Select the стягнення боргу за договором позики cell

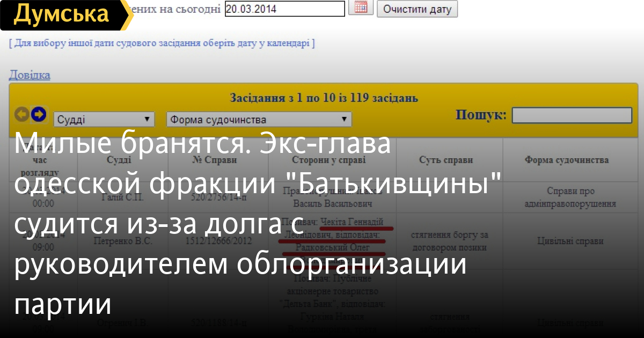(449, 241)
